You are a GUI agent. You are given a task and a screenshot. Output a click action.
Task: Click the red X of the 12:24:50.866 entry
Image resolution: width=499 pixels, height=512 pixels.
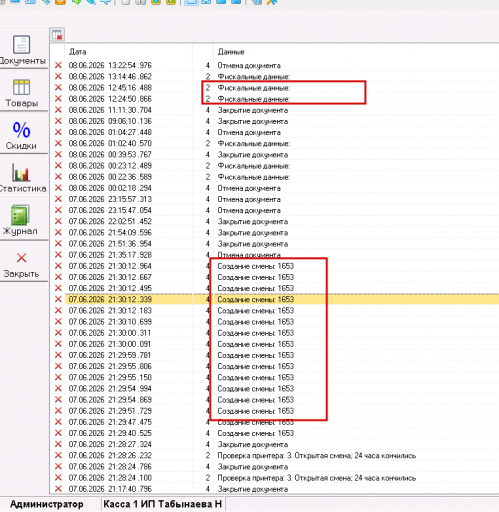58,99
